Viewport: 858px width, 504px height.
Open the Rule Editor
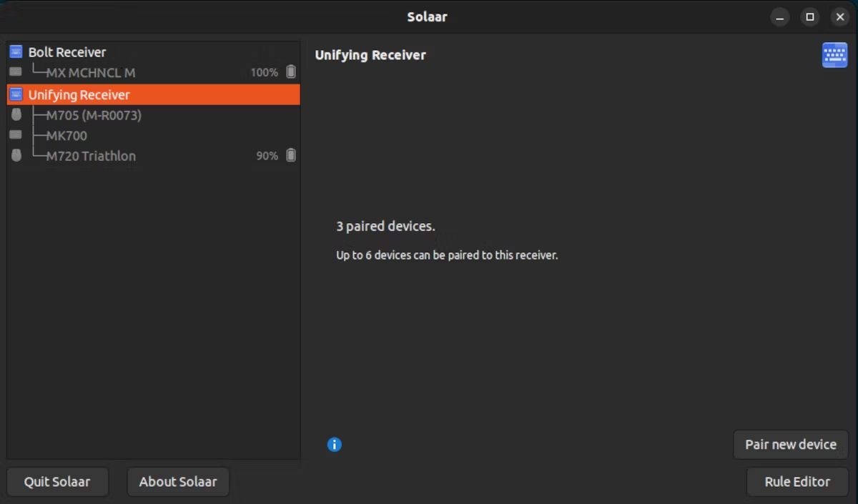tap(797, 482)
